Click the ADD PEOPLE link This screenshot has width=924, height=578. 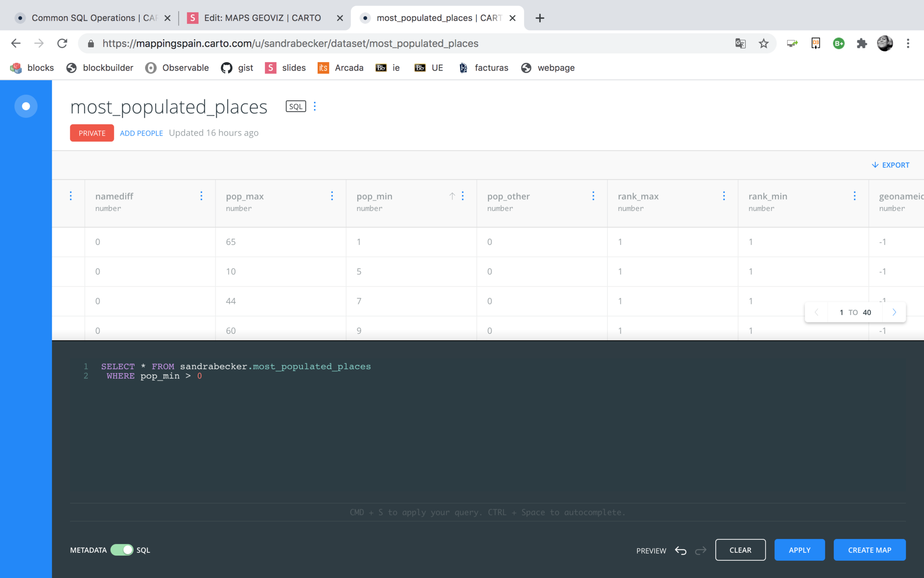(141, 133)
